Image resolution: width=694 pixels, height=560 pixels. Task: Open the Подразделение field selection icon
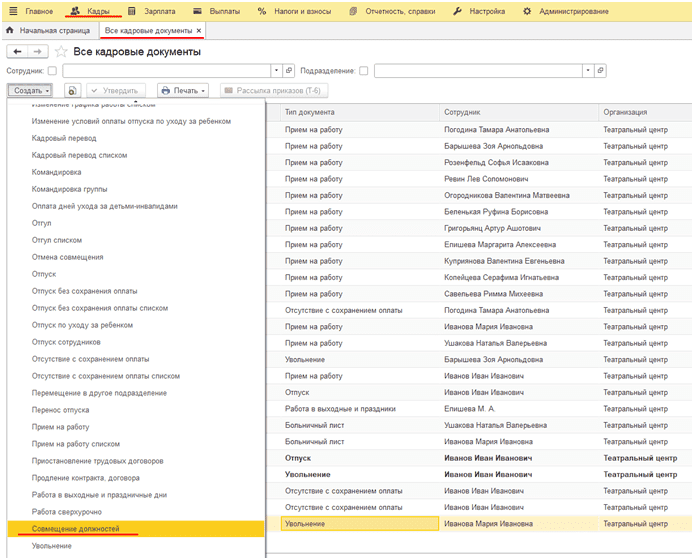601,70
